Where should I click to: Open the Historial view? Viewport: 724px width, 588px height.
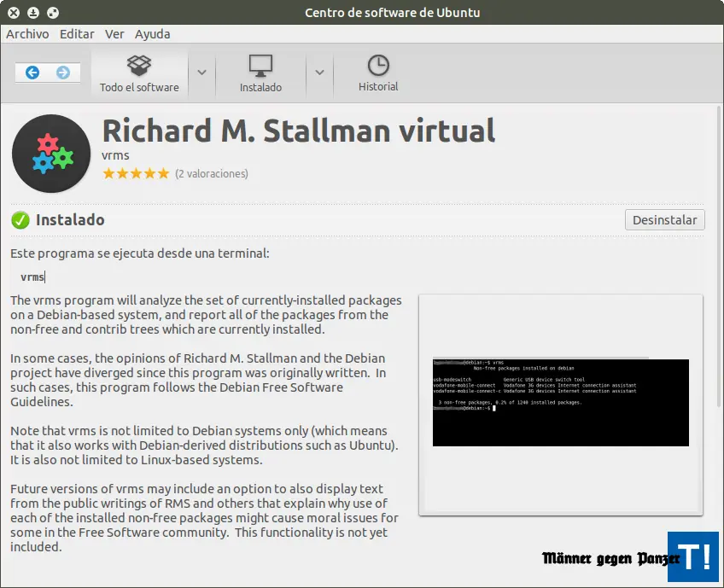(378, 74)
